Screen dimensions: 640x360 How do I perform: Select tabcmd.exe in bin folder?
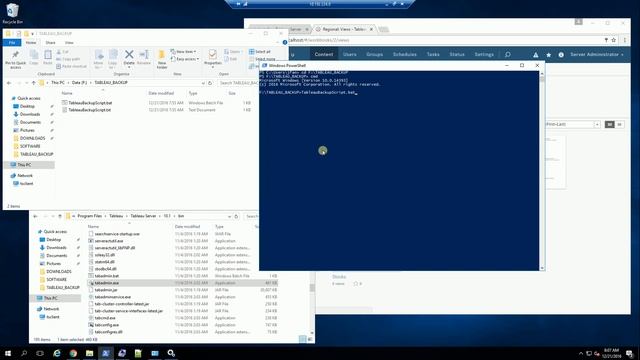(x=105, y=318)
